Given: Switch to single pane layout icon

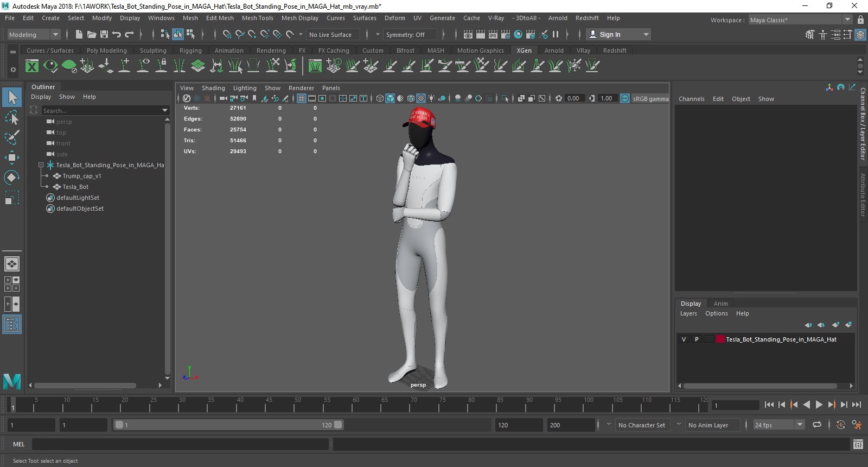Looking at the screenshot, I should click(12, 264).
